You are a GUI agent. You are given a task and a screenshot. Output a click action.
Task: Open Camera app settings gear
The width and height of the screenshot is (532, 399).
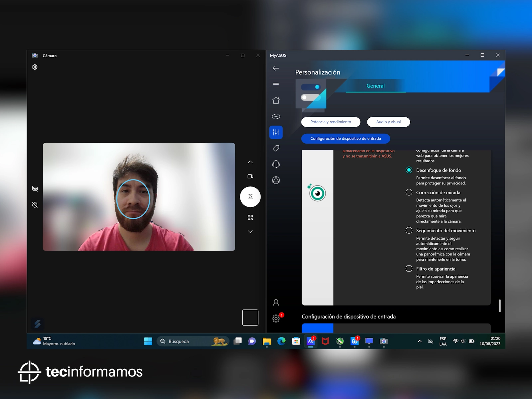(35, 67)
